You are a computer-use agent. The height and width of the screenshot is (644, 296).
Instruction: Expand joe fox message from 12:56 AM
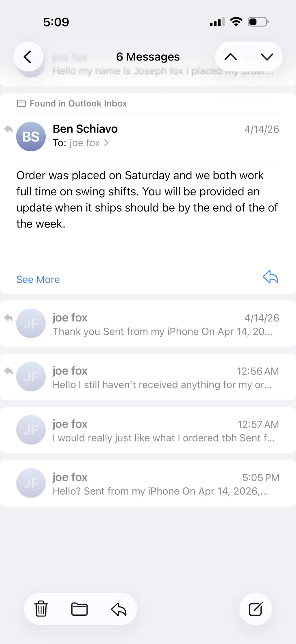click(x=162, y=377)
